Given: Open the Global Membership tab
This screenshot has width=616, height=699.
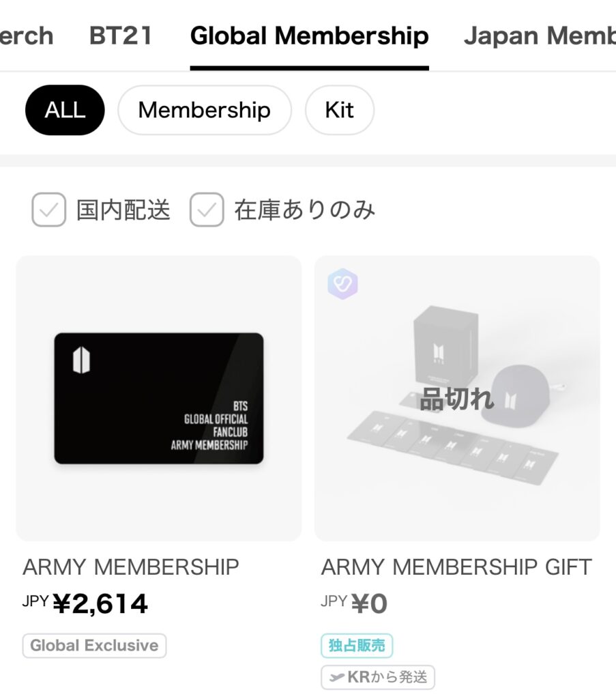Looking at the screenshot, I should (x=309, y=35).
